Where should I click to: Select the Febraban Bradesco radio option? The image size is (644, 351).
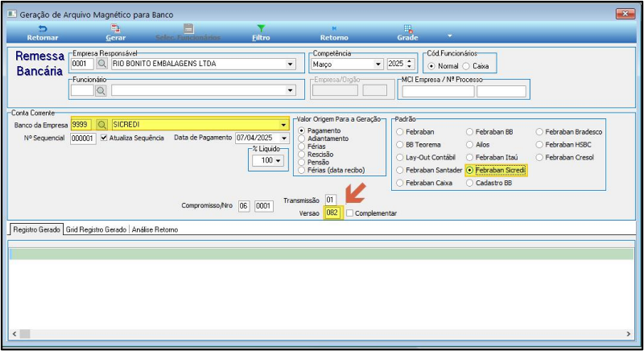(539, 131)
